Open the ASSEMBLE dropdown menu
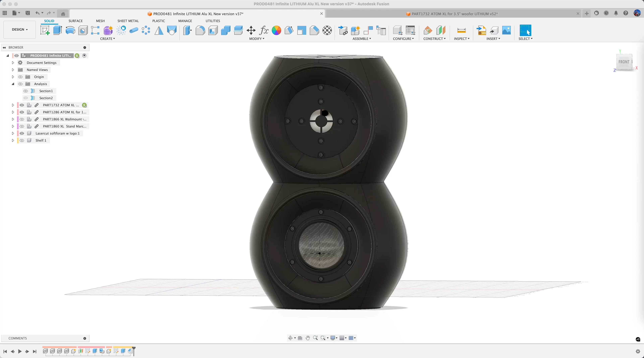The image size is (644, 358). [x=362, y=39]
